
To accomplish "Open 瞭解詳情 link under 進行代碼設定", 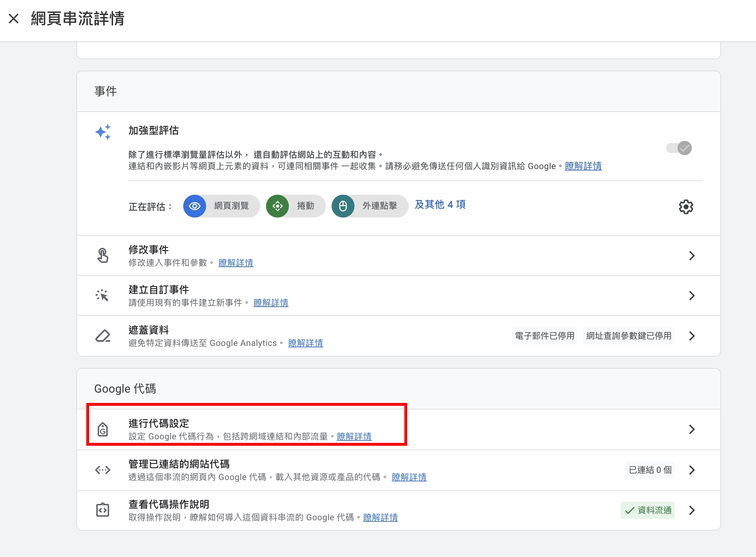I will coord(354,436).
